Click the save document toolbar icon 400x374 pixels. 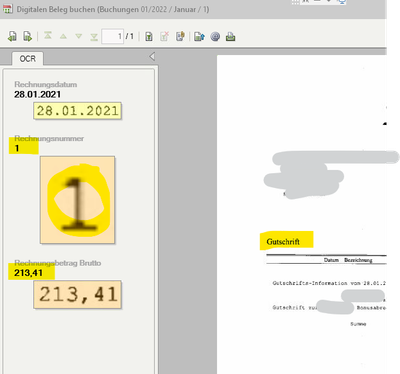coord(149,37)
